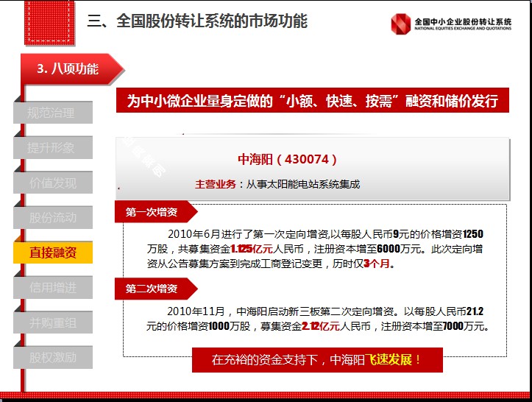Click the red banner 在充裕的资金支持下
Image resolution: width=532 pixels, height=402 pixels.
(317, 360)
